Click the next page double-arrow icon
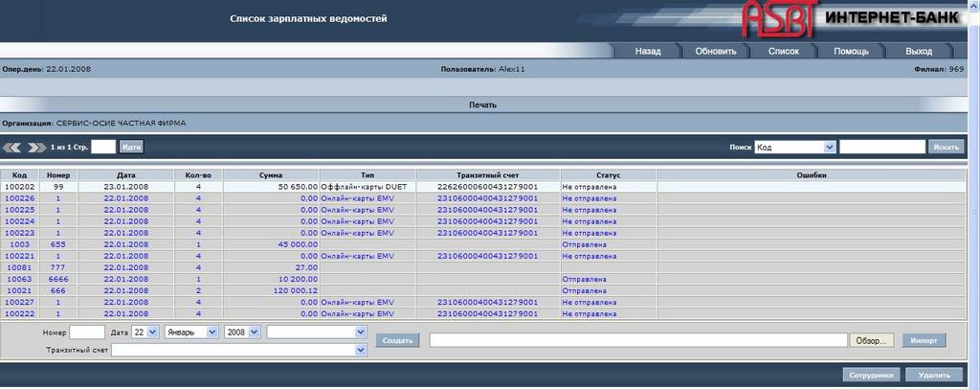The width and height of the screenshot is (980, 390). coord(36,148)
